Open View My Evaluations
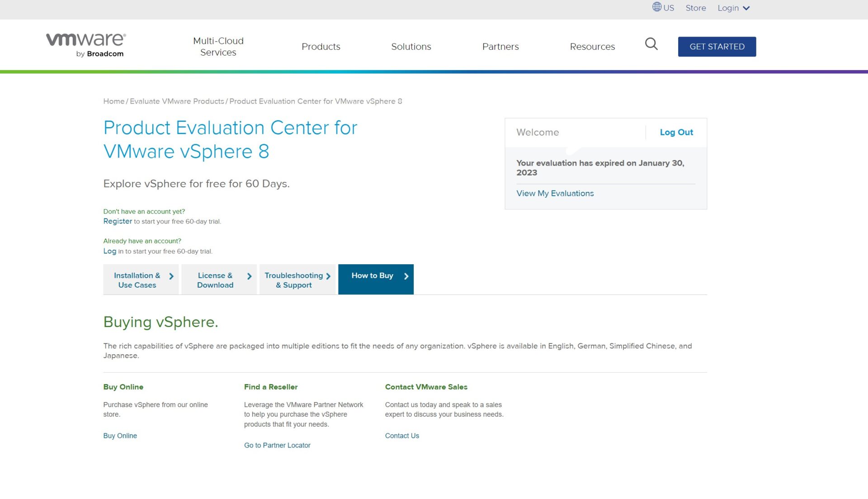This screenshot has height=499, width=868. pyautogui.click(x=555, y=193)
